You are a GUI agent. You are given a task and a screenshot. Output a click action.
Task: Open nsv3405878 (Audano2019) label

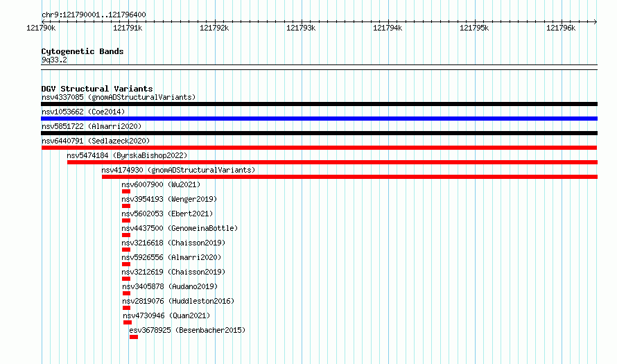[x=170, y=286]
